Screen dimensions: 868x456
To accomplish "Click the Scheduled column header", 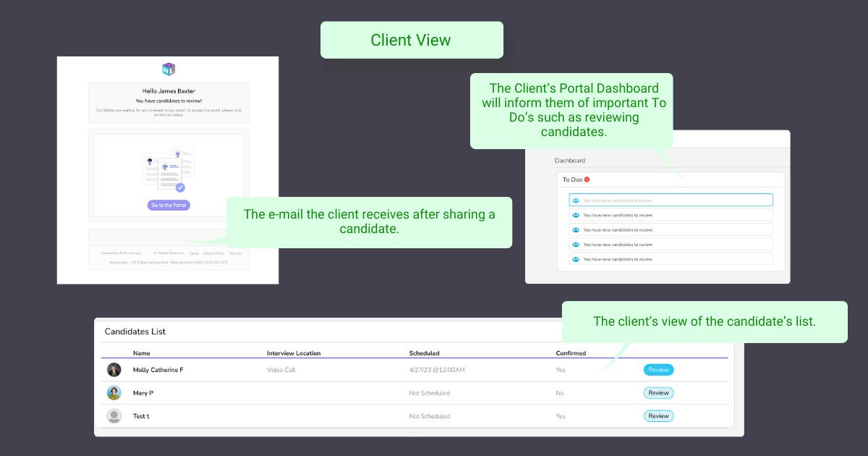I will (x=424, y=353).
